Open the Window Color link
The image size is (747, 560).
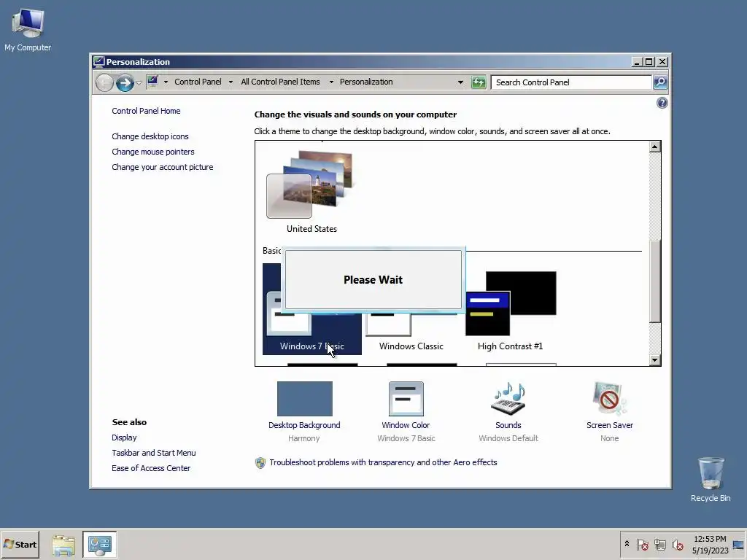click(x=406, y=425)
